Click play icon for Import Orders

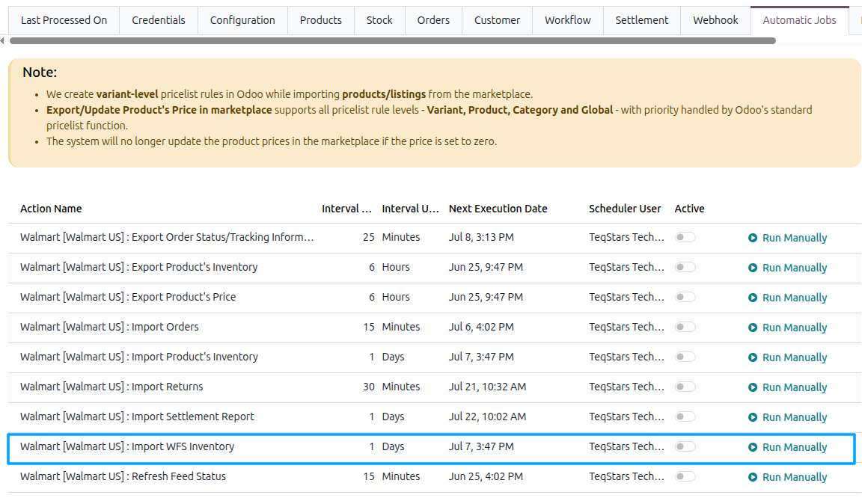[x=753, y=328]
